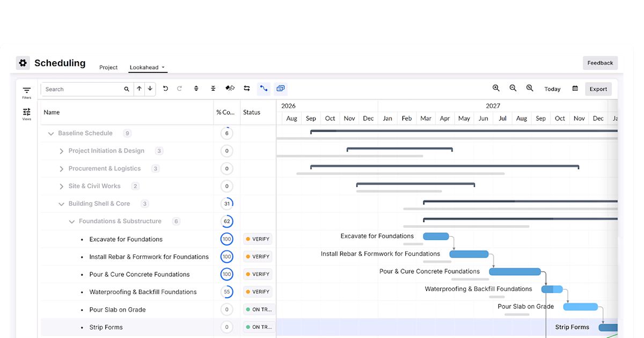Click VERIFY status for Install Rebar & Formwork
This screenshot has height=338, width=644.
[258, 257]
